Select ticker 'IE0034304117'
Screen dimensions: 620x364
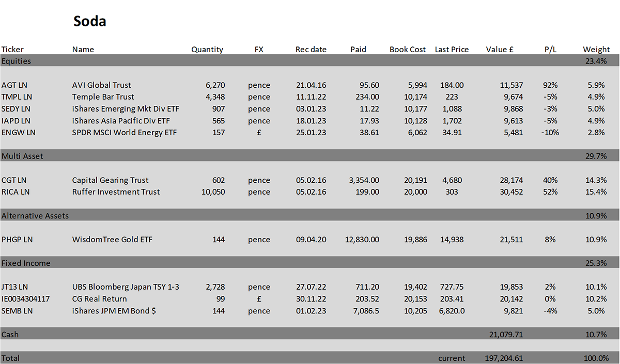point(25,299)
